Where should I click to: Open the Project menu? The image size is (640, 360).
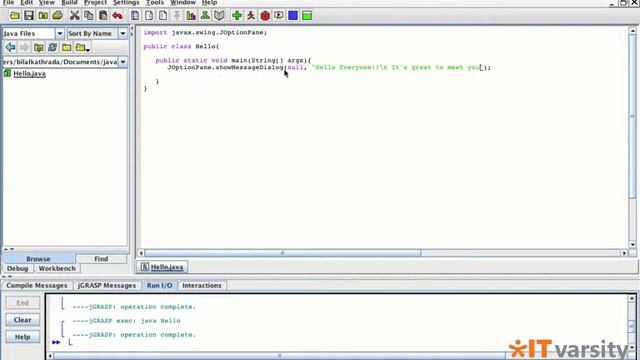[x=95, y=2]
